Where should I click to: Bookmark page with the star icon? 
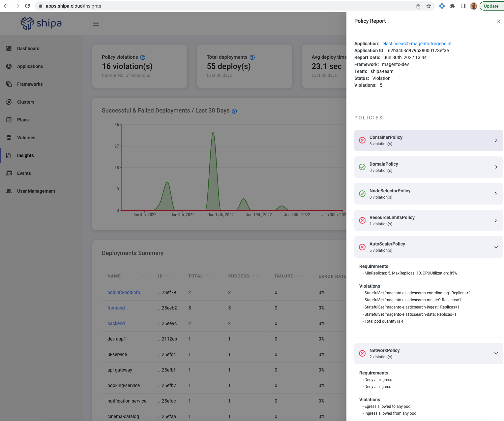[x=429, y=6]
